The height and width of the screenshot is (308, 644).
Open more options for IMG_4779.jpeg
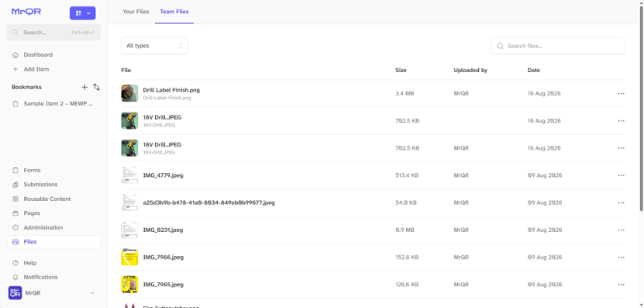(x=621, y=175)
